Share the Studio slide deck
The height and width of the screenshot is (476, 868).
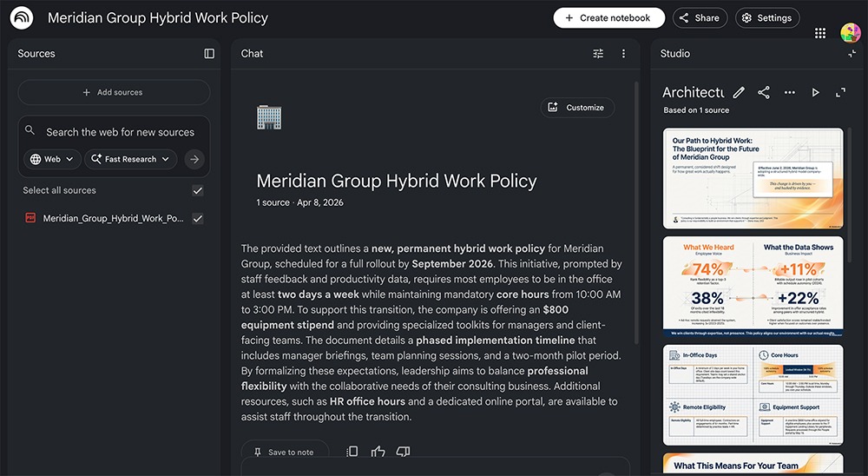click(x=764, y=92)
